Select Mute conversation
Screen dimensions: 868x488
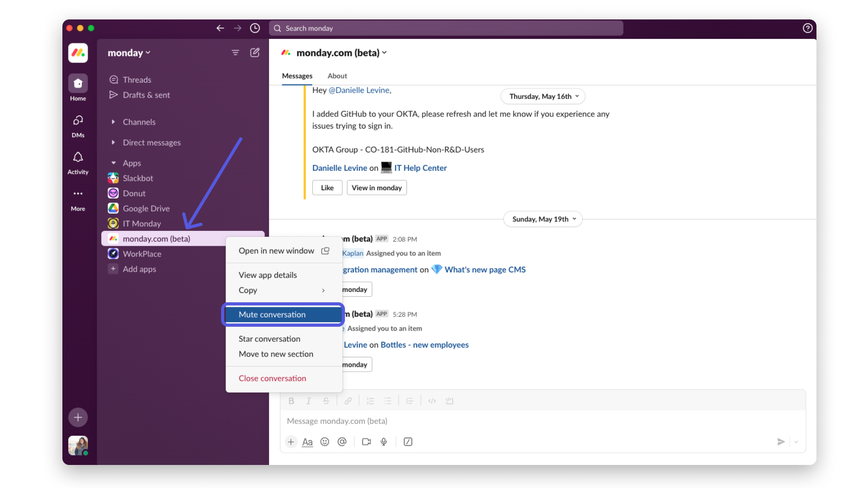tap(284, 314)
